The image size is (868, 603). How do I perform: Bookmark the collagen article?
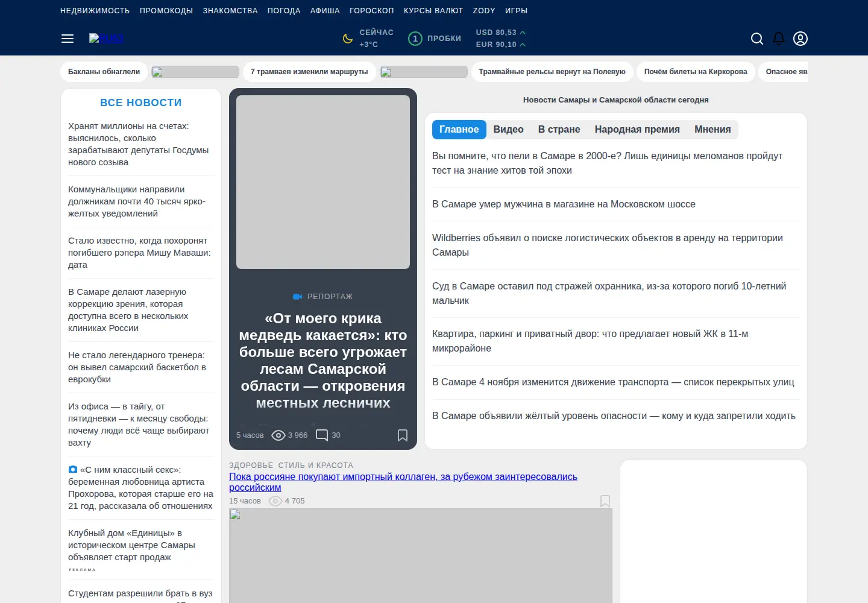click(605, 501)
